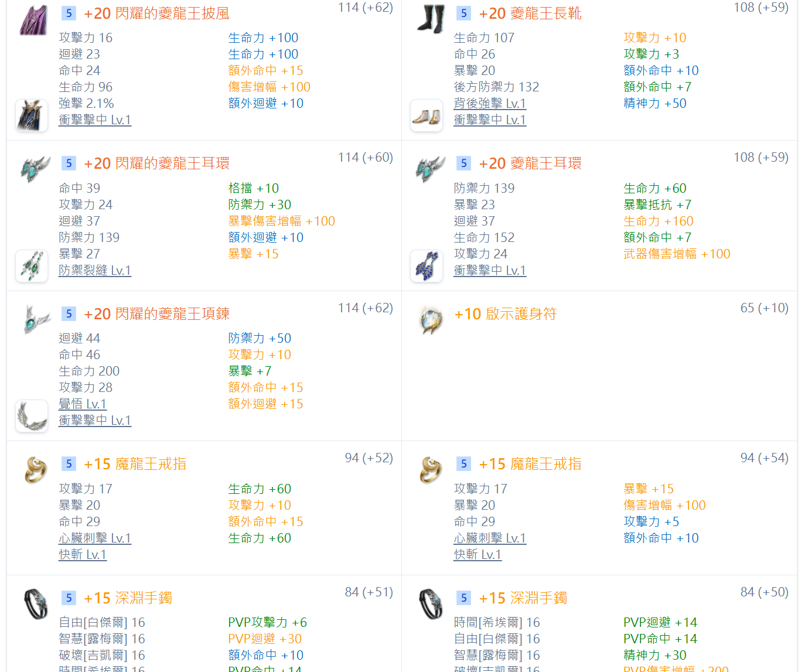Select the +20 閃耀的夔龍王耳環 item title
This screenshot has height=672, width=801.
(156, 163)
